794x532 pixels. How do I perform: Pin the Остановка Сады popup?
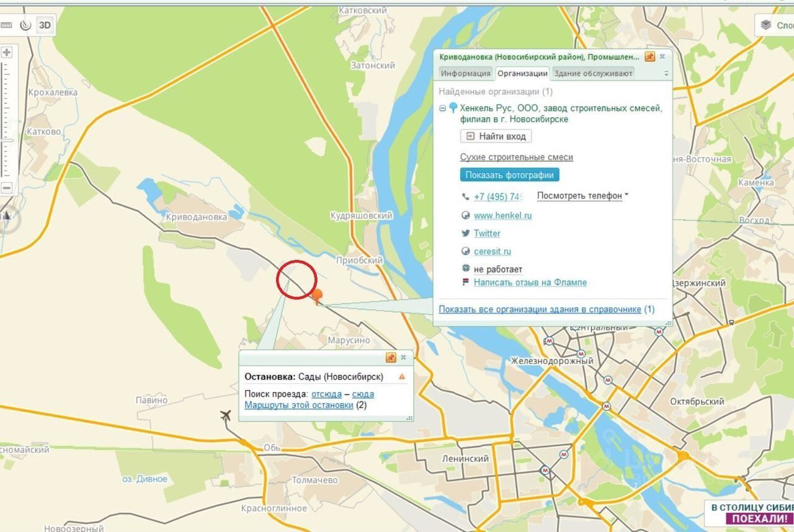pos(391,358)
